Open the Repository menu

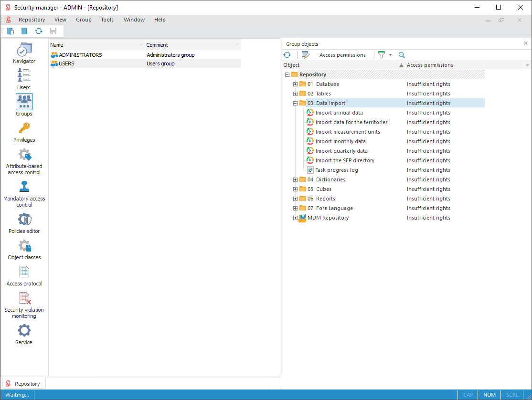[x=32, y=20]
